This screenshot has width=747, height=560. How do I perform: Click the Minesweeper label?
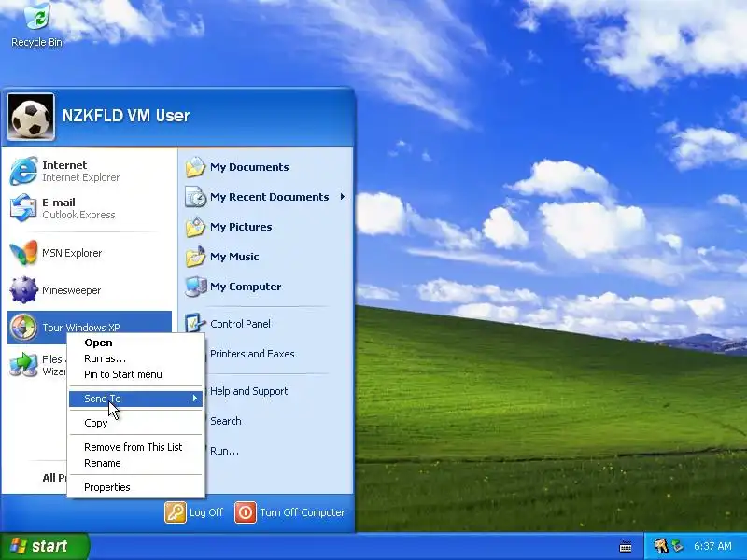(72, 290)
